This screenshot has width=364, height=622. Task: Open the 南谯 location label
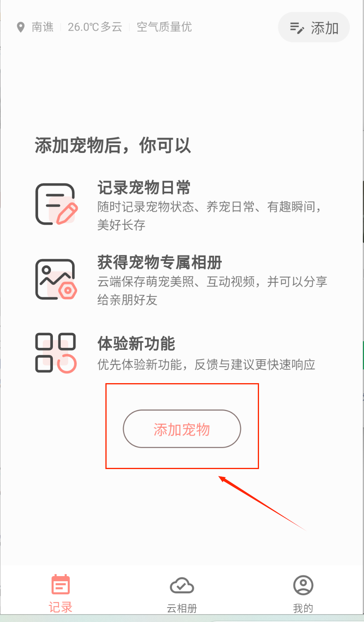(x=43, y=27)
